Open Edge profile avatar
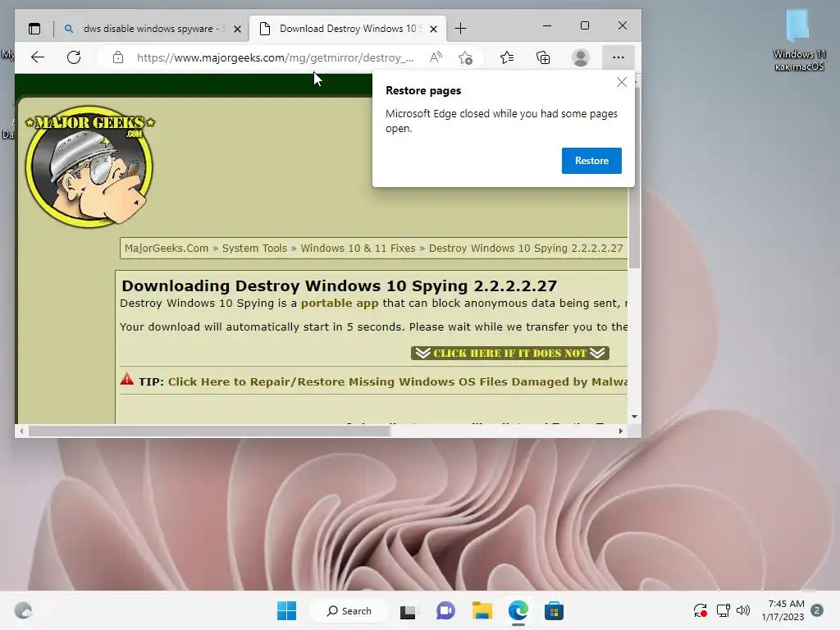 [x=581, y=57]
